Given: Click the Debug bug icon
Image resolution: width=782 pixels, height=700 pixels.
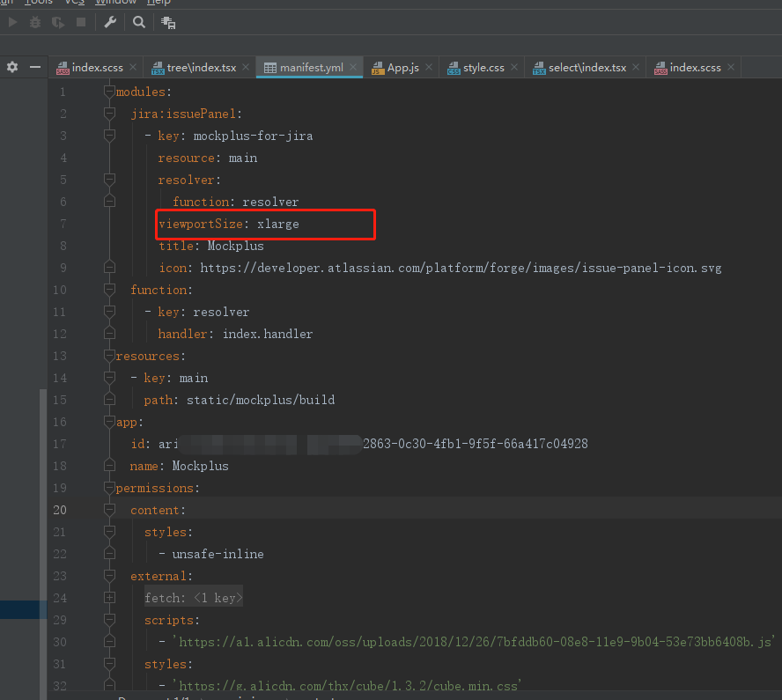Looking at the screenshot, I should click(x=35, y=22).
